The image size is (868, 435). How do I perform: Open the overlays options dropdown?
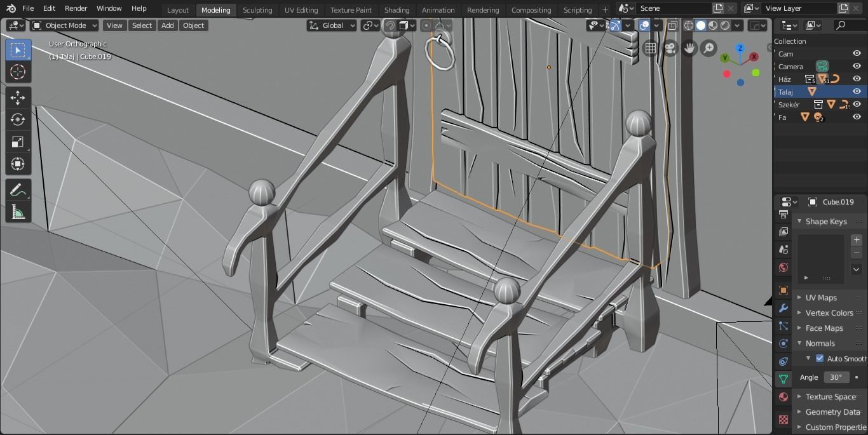point(657,25)
